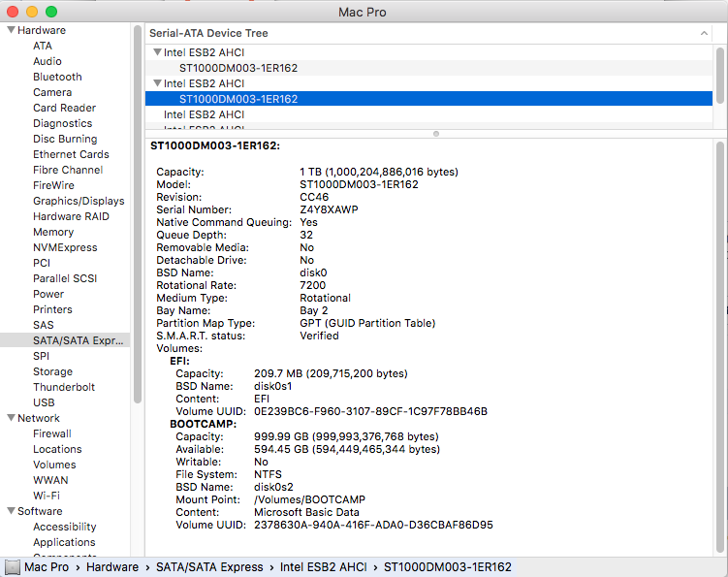
Task: Select highlighted ST1000DM003-1ER162 drive row
Action: coord(429,99)
